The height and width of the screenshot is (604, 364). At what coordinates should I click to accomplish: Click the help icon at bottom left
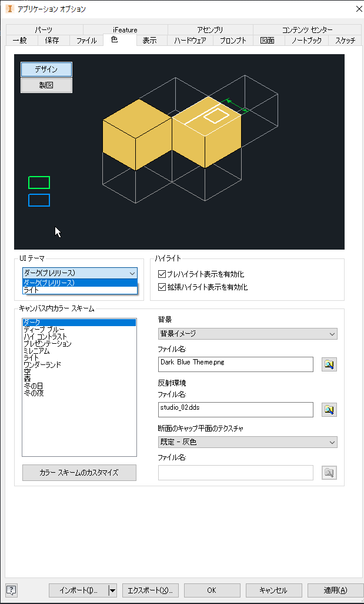[12, 590]
